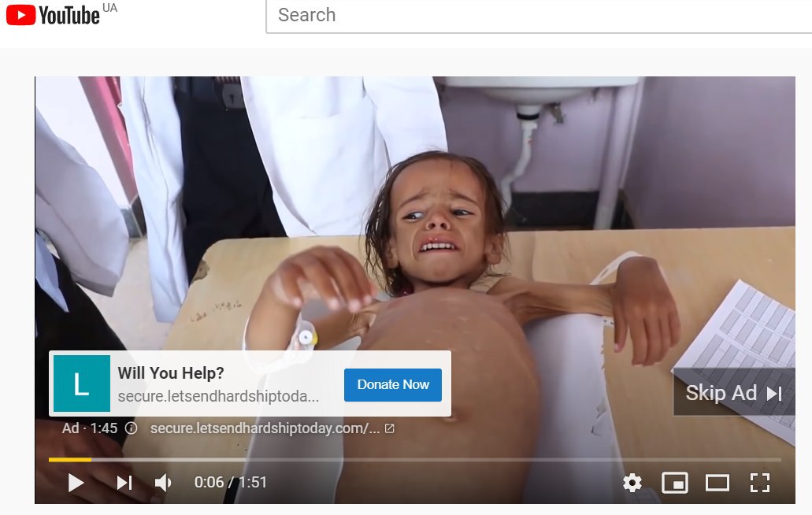
Task: Seek on the video progress bar
Action: (x=414, y=459)
